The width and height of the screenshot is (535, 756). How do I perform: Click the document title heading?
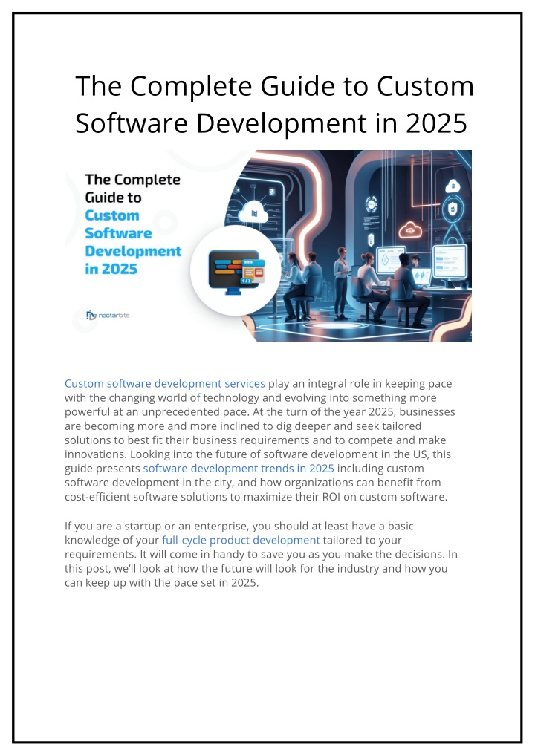tap(274, 104)
